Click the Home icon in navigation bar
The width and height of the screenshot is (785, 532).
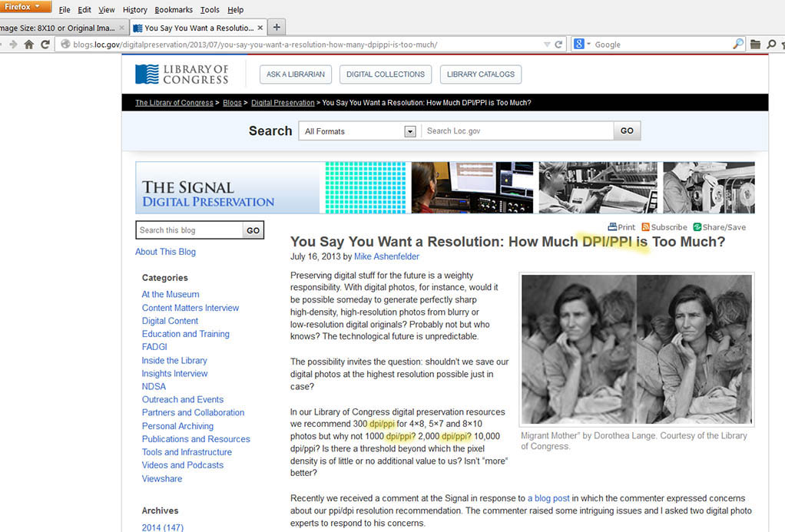[x=29, y=45]
